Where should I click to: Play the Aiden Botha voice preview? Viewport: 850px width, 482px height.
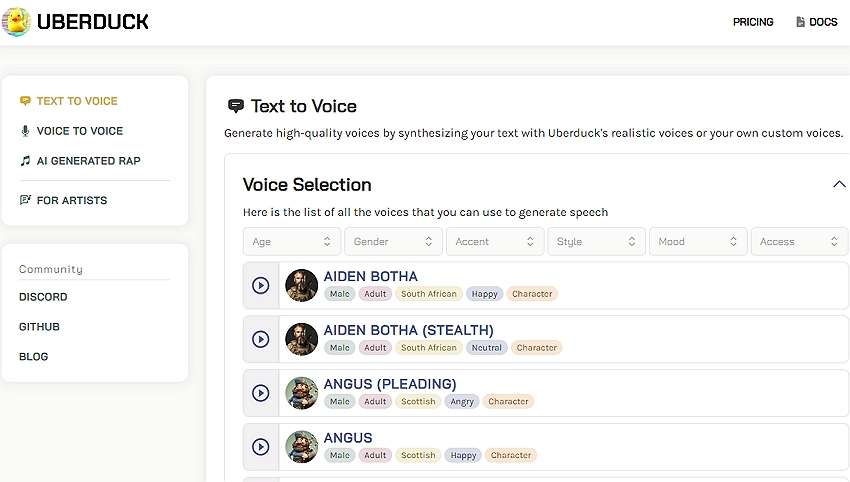click(260, 285)
